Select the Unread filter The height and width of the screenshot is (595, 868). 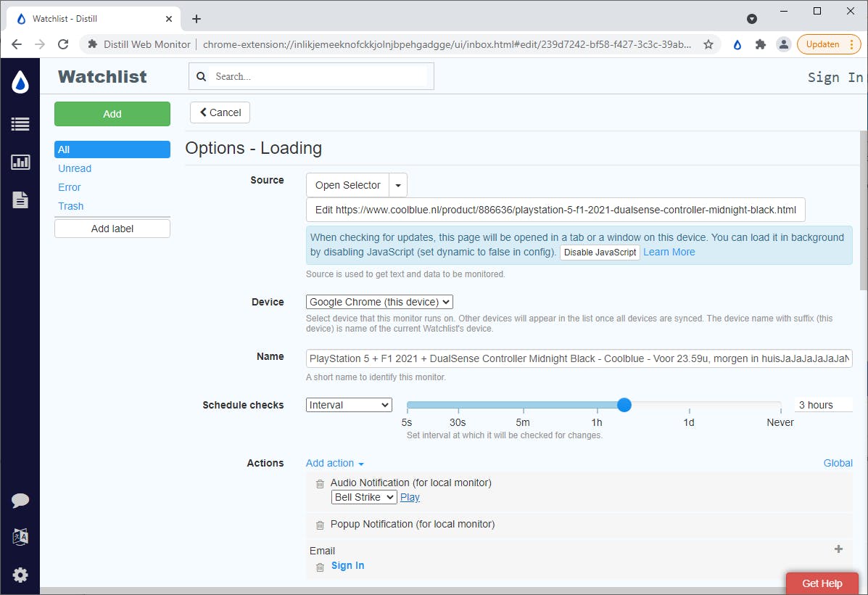75,168
